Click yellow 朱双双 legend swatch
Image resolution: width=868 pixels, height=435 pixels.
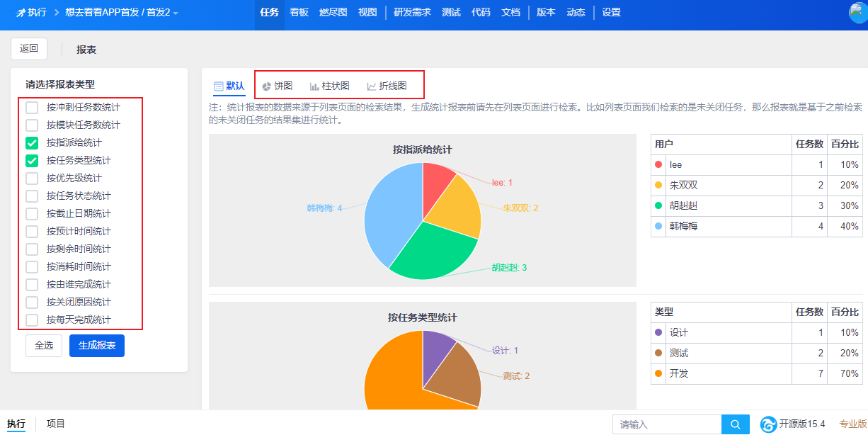[658, 185]
